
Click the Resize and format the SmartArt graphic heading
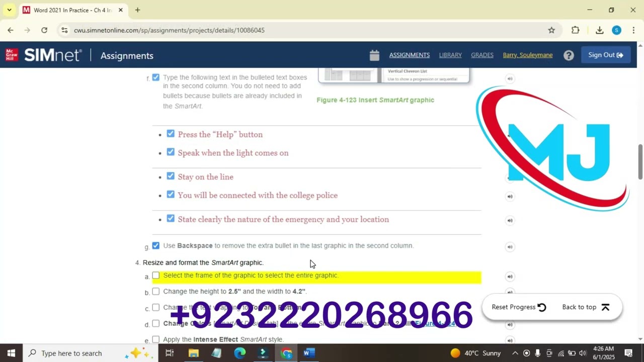point(203,262)
